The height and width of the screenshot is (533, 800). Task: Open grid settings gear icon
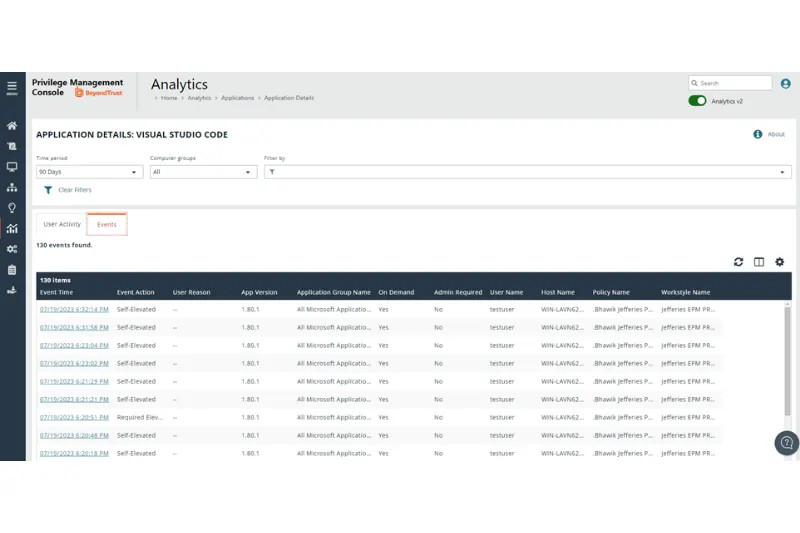click(780, 262)
